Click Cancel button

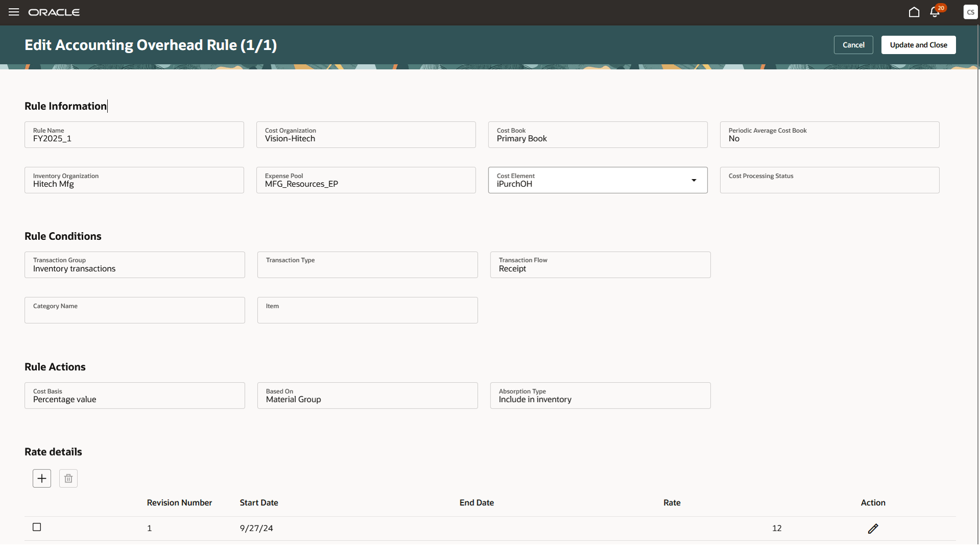[x=853, y=45]
